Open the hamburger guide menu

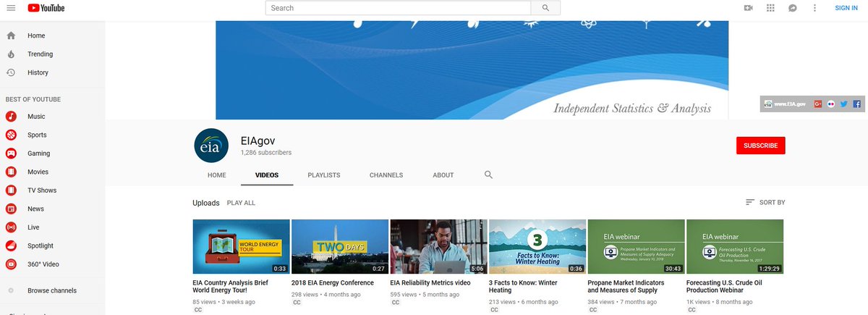pyautogui.click(x=11, y=8)
